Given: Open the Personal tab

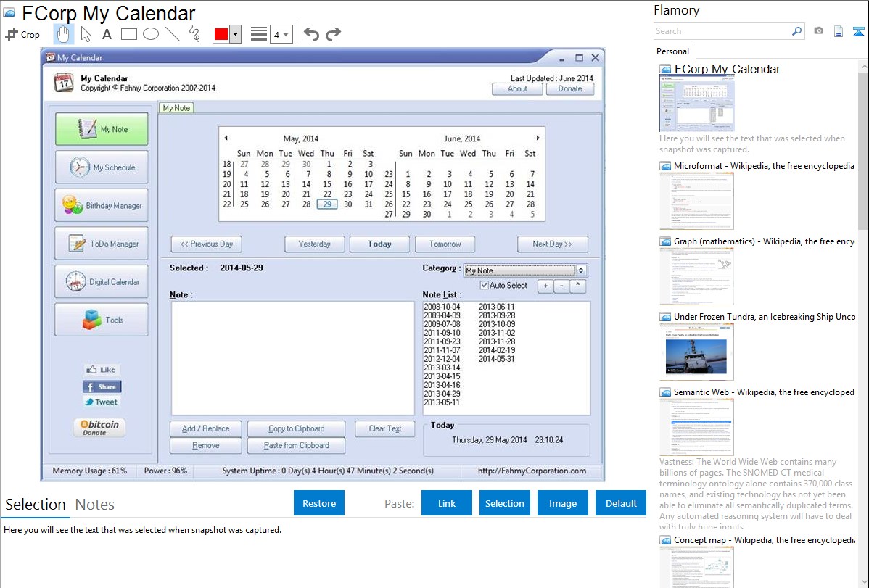Looking at the screenshot, I should click(672, 51).
